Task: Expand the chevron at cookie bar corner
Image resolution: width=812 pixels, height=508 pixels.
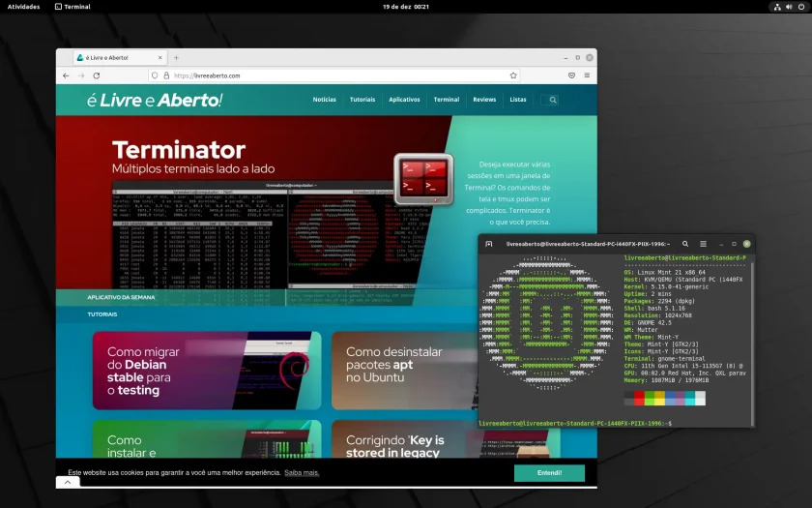Action: pos(68,482)
